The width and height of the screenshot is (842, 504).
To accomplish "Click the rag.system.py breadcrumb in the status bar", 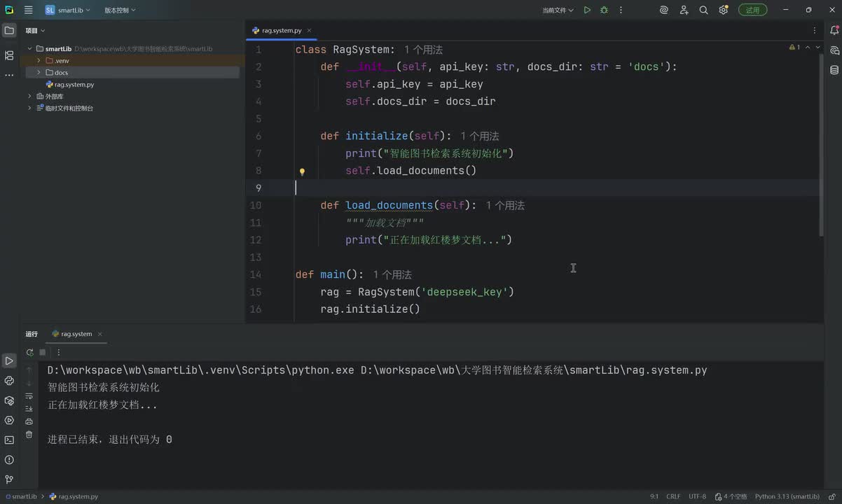I will pyautogui.click(x=74, y=496).
